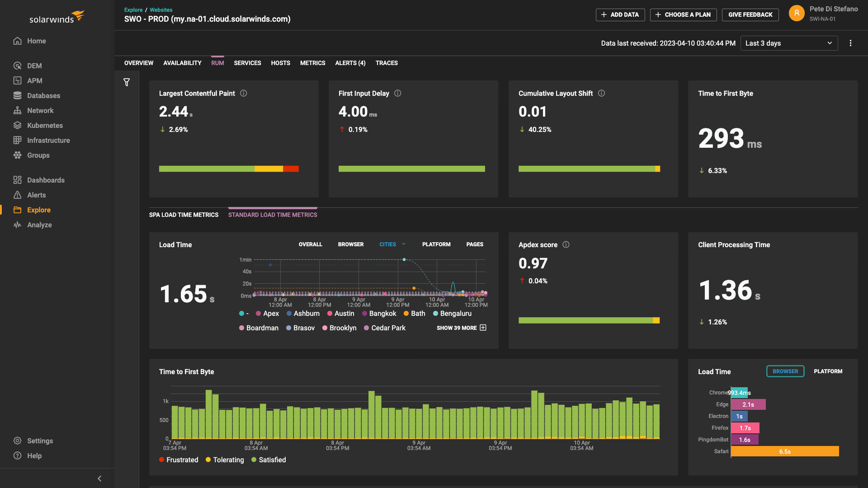868x488 pixels.
Task: Click the ADD DATA button
Action: (620, 14)
